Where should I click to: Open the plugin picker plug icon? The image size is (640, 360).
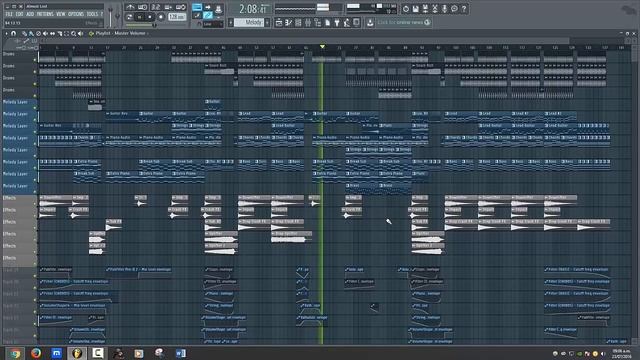[x=337, y=23]
